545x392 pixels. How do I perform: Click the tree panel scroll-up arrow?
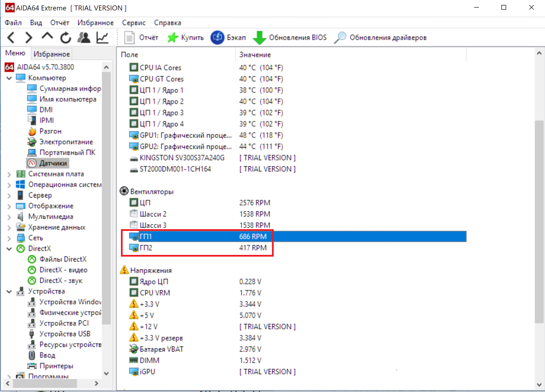click(106, 67)
